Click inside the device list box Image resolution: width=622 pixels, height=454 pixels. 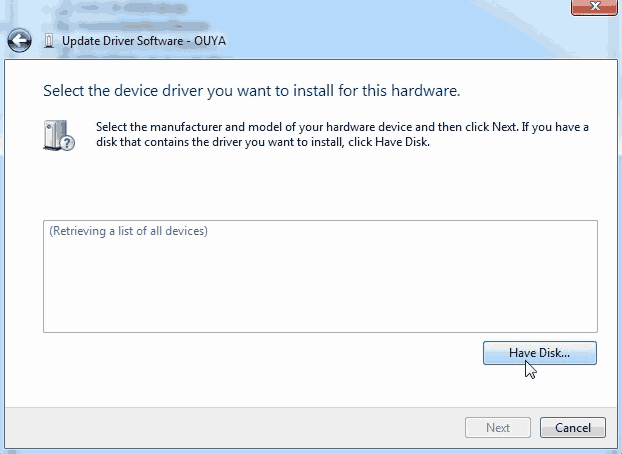pyautogui.click(x=320, y=277)
